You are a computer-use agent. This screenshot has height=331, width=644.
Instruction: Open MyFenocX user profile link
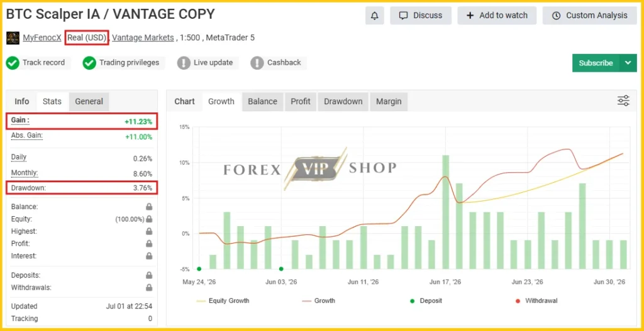(42, 38)
